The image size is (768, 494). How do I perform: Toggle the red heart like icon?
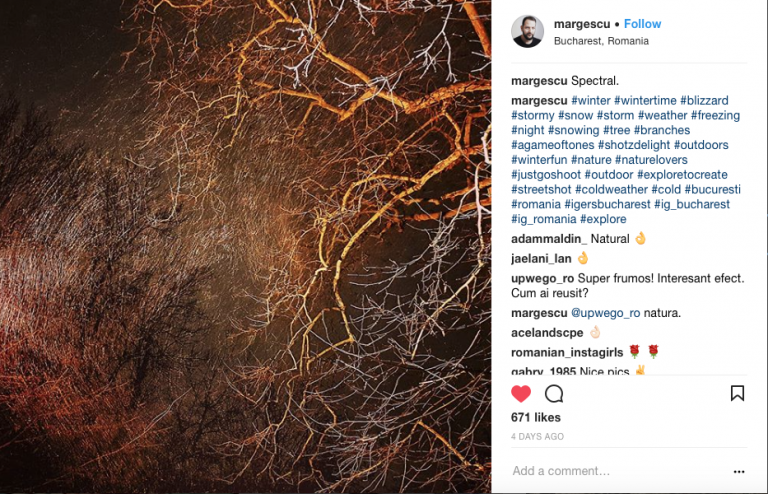(521, 394)
